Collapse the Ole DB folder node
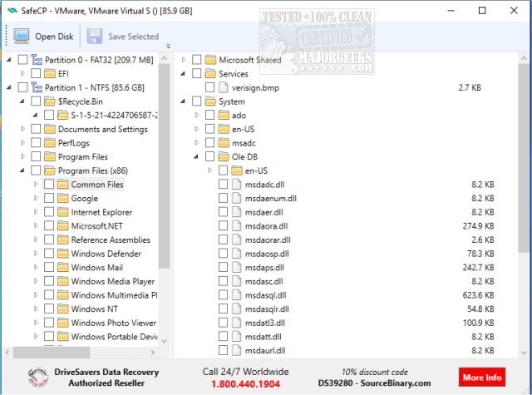Screen dimensions: 532x395 click(196, 157)
